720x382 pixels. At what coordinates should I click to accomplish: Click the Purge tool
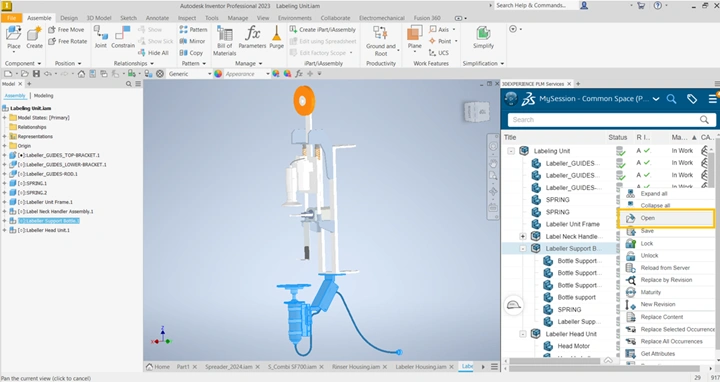click(276, 37)
